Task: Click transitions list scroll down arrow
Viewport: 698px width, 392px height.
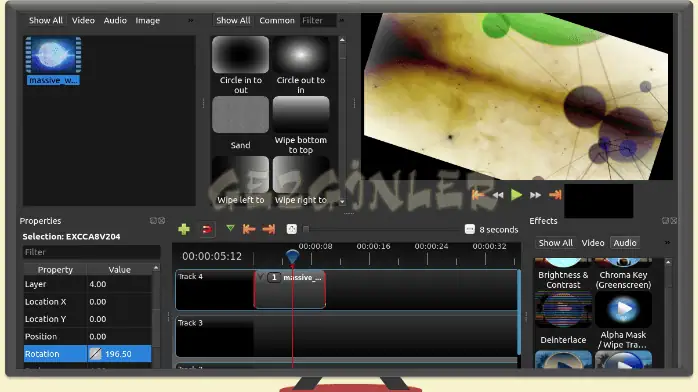Action: pyautogui.click(x=342, y=202)
